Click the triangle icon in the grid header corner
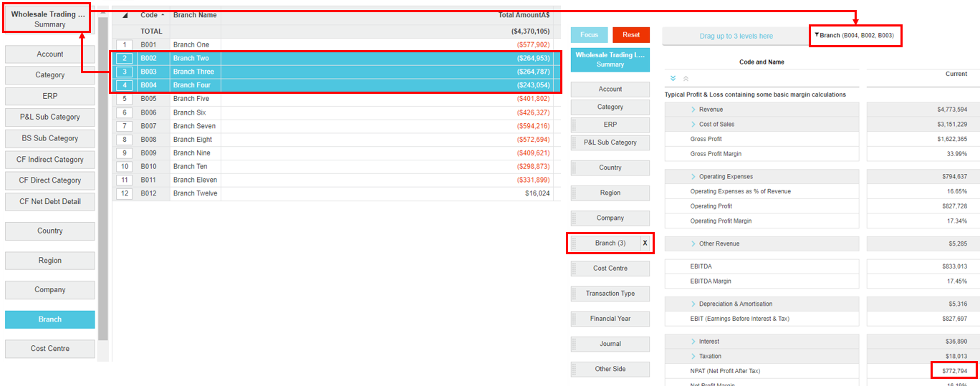Image resolution: width=980 pixels, height=386 pixels. point(125,15)
